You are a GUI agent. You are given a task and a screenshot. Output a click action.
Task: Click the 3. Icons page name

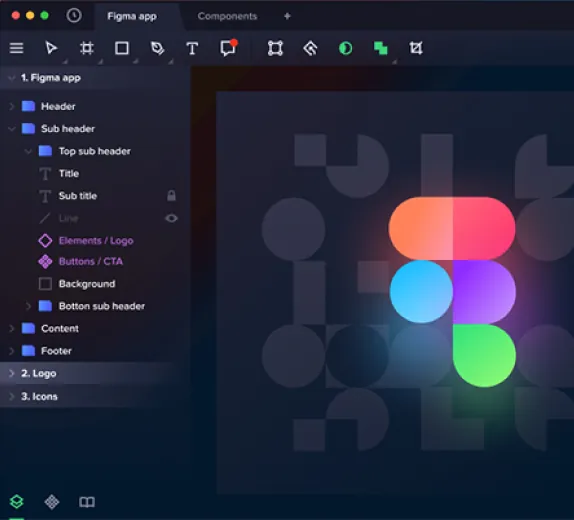pos(39,396)
